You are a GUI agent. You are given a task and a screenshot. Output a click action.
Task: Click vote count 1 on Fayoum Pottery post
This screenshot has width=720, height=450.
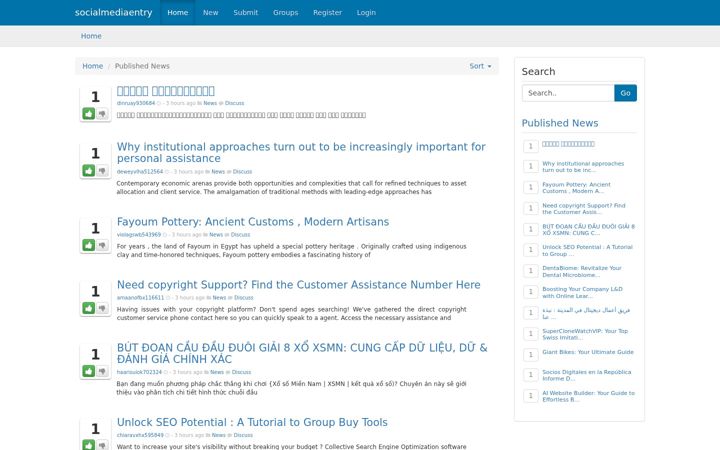click(95, 228)
